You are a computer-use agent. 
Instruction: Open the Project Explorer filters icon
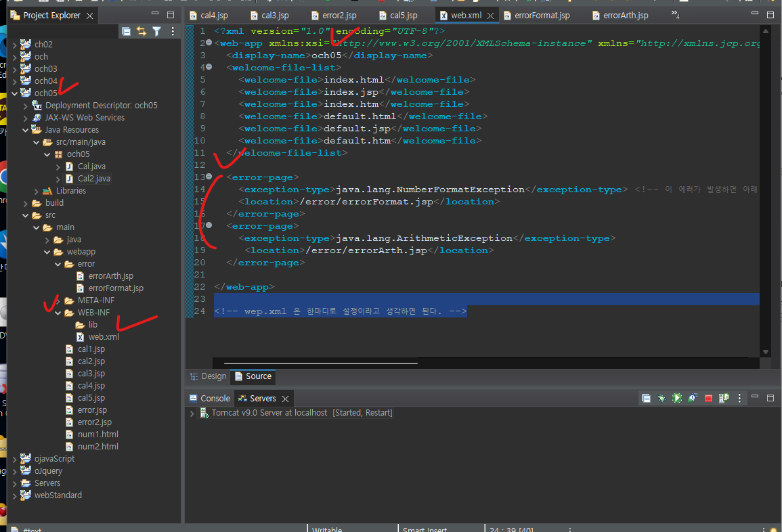click(x=156, y=30)
